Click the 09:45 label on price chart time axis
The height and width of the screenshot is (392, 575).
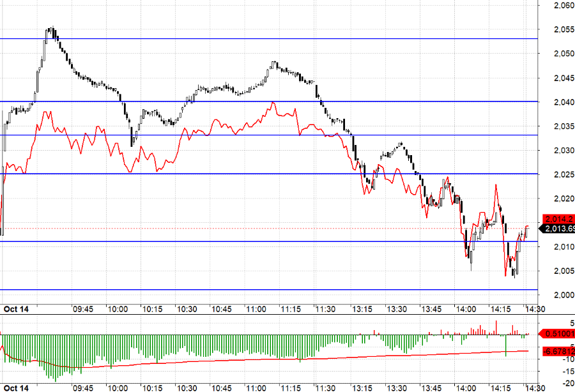click(x=83, y=309)
